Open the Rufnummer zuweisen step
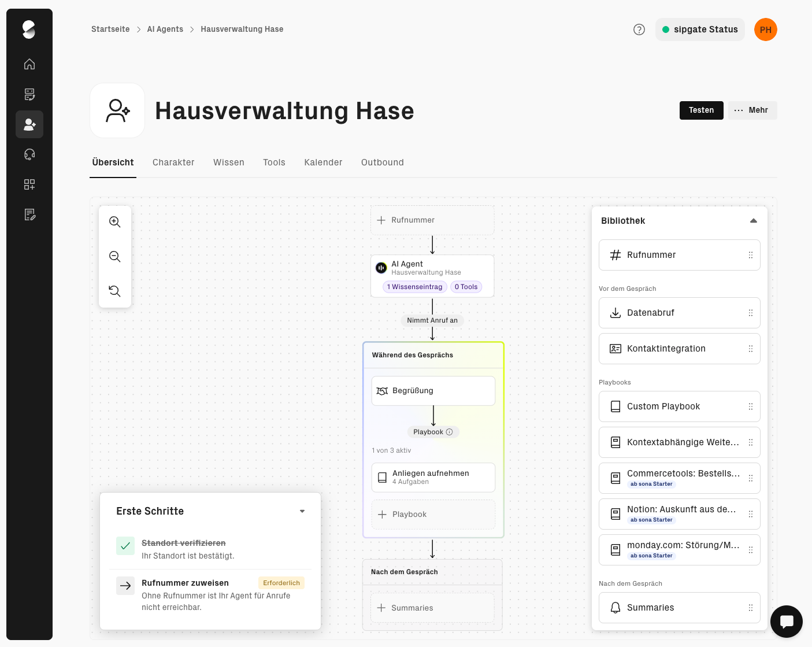 [210, 595]
